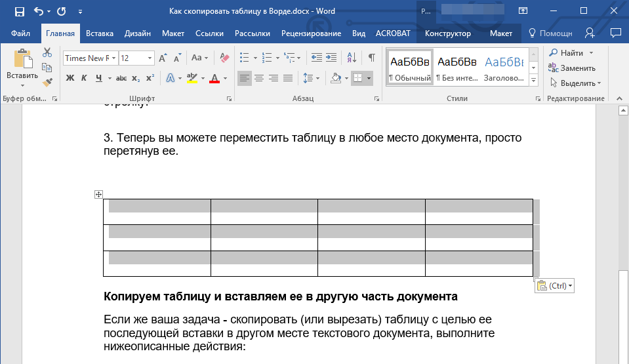Open the Рецензирование tab

tap(311, 33)
